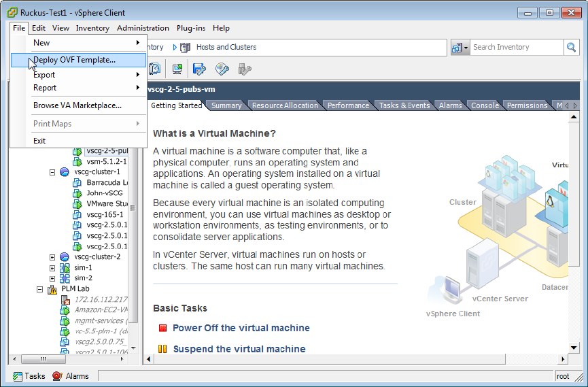
Task: Click Power Off the virtual machine link
Action: click(241, 328)
